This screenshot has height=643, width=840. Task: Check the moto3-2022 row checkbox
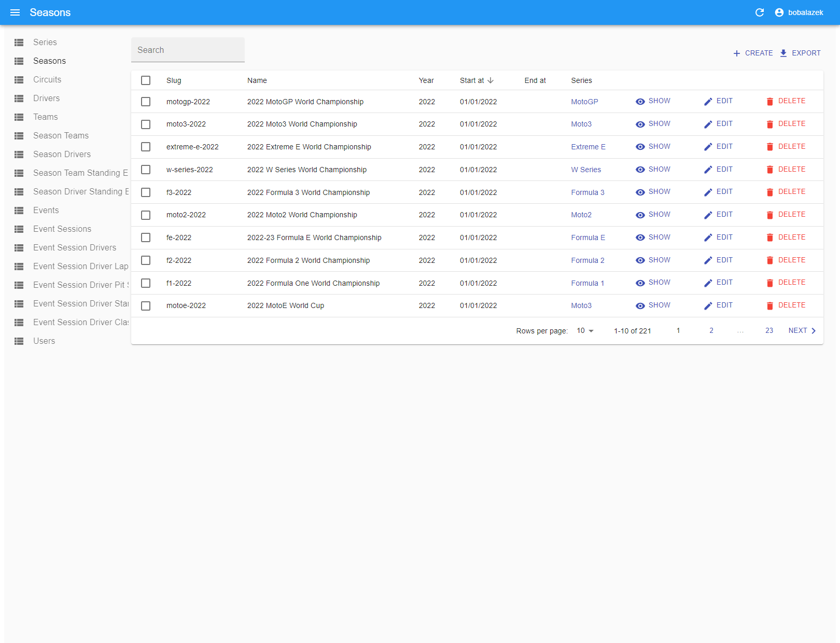point(146,124)
